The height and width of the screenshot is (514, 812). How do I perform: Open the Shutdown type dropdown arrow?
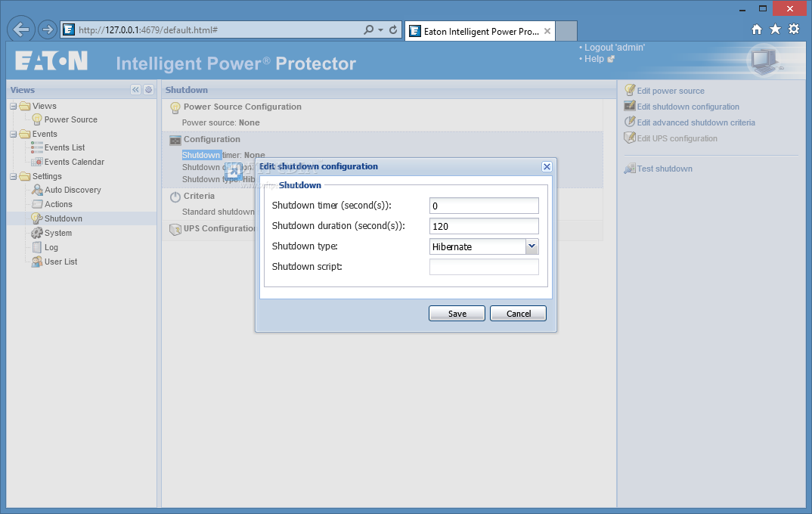point(532,246)
